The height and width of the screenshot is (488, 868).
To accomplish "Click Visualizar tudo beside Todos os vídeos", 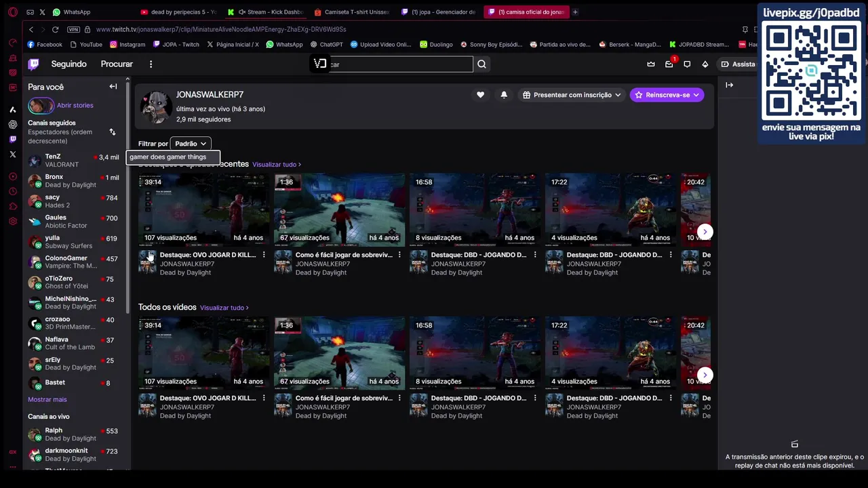I will 224,308.
